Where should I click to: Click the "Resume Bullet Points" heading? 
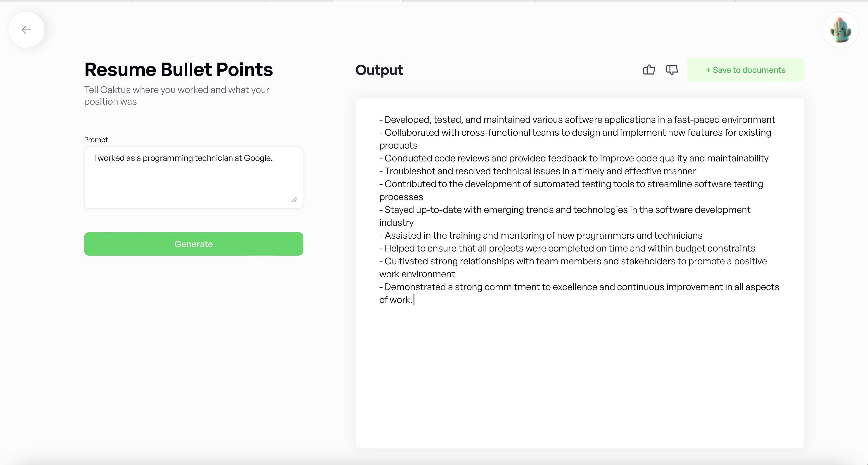[178, 70]
